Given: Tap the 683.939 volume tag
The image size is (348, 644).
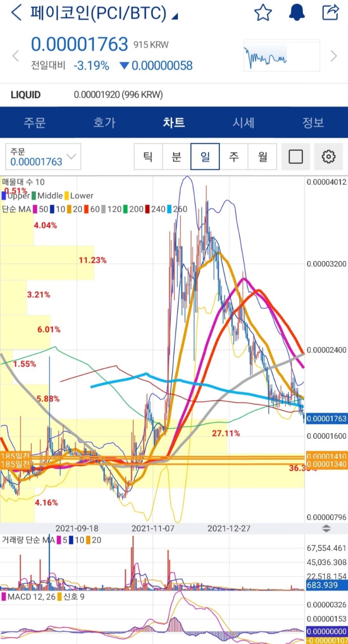Looking at the screenshot, I should 327,585.
